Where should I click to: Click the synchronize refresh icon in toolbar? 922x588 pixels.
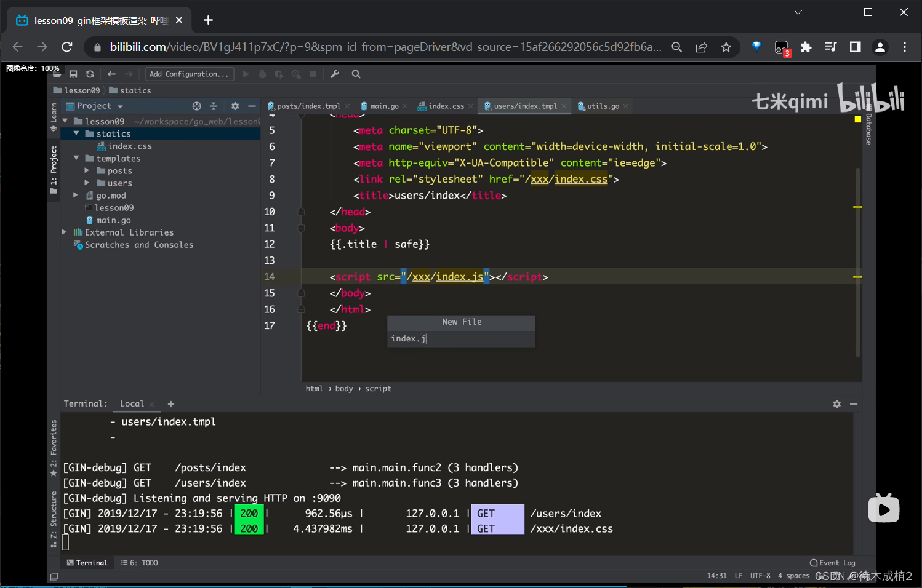[90, 74]
